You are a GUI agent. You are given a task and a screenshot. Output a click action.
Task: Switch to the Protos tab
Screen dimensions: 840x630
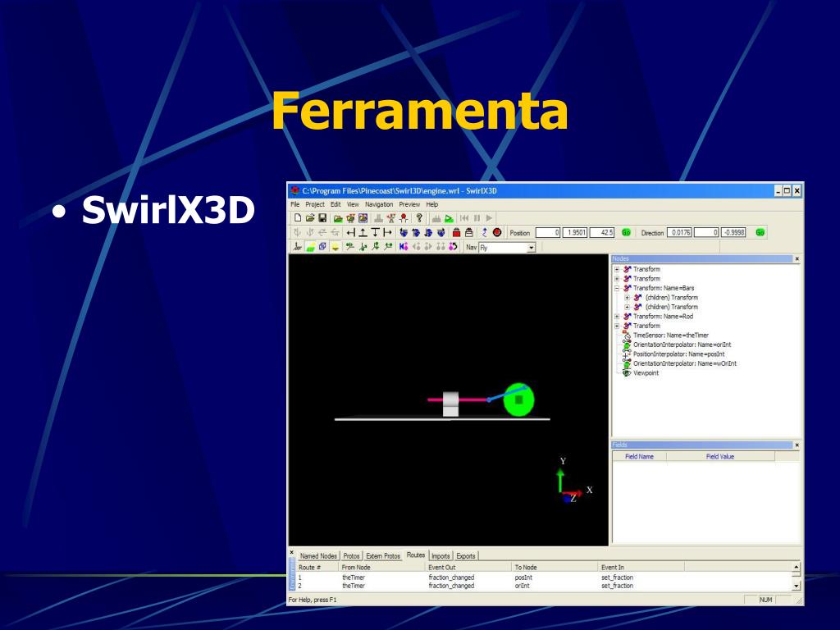[x=351, y=556]
